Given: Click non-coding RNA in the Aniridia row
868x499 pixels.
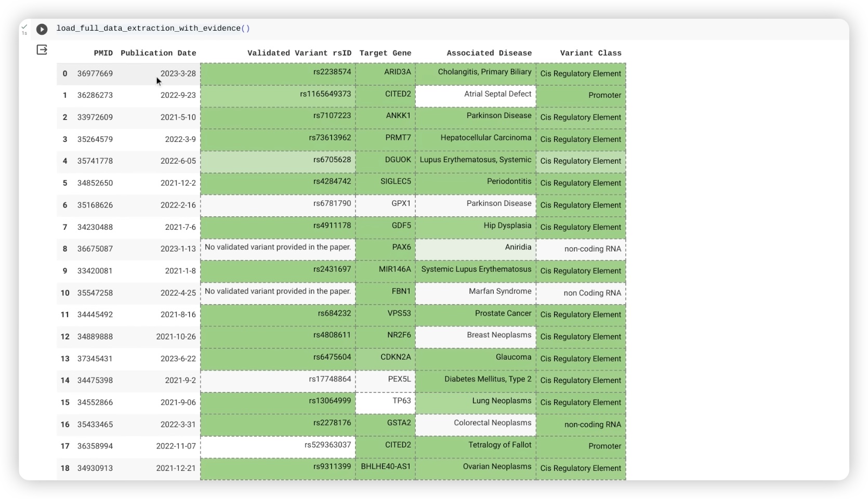Looking at the screenshot, I should (x=581, y=249).
